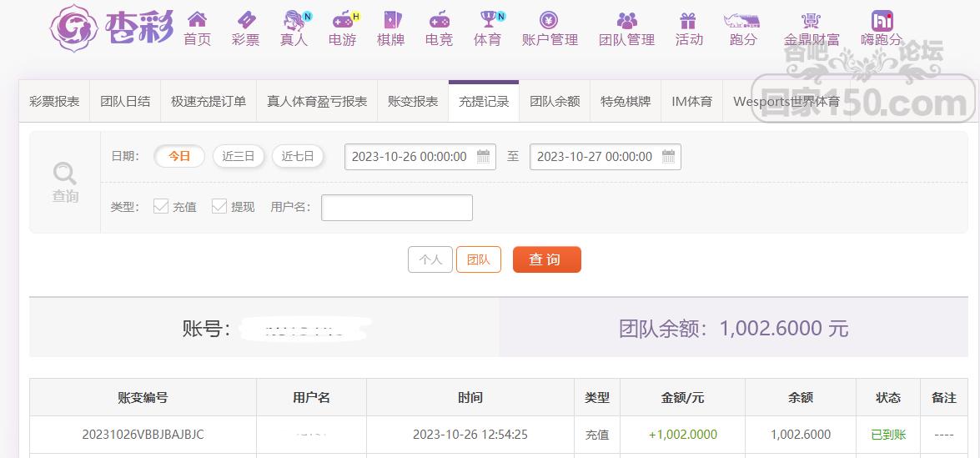This screenshot has width=980, height=458.
Task: Toggle the 提现 checkbox
Action: pos(219,207)
